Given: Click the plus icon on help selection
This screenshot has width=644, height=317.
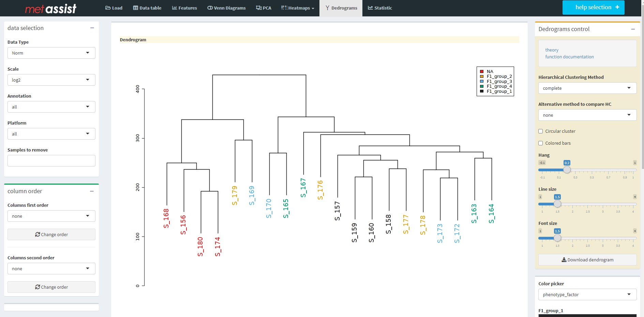Looking at the screenshot, I should click(617, 7).
